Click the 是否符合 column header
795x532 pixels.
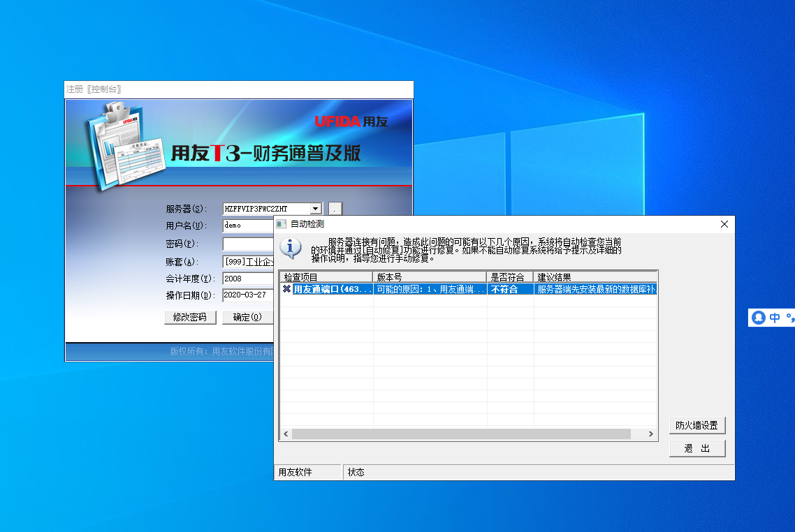click(x=509, y=277)
